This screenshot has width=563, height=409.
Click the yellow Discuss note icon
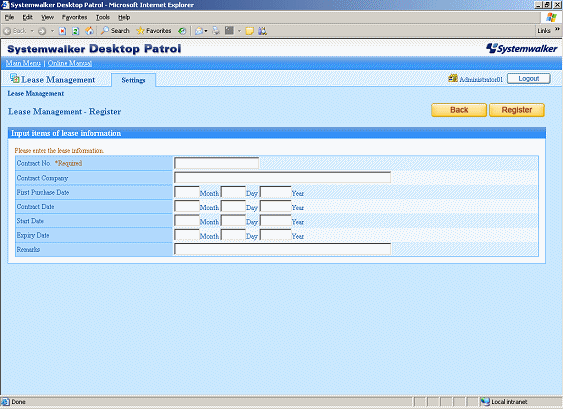click(x=249, y=31)
